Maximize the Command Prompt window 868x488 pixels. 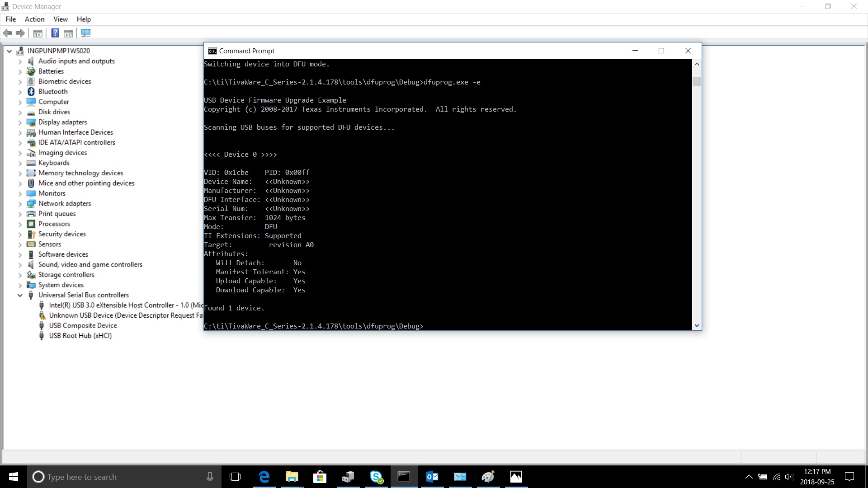tap(661, 51)
